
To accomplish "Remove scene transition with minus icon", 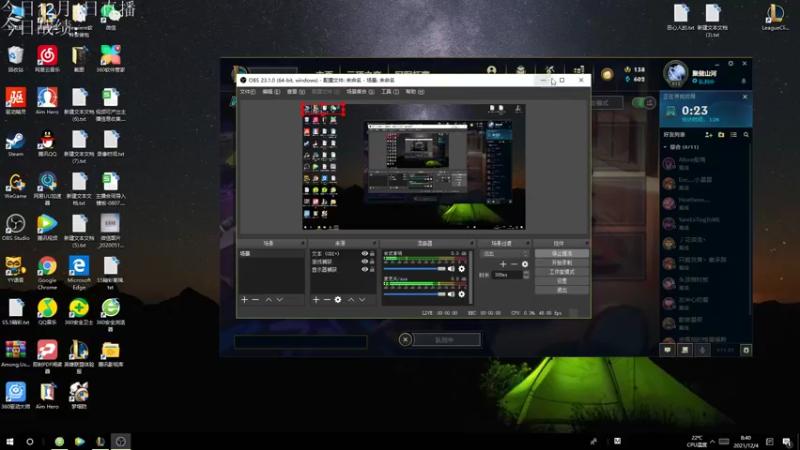I will click(514, 264).
